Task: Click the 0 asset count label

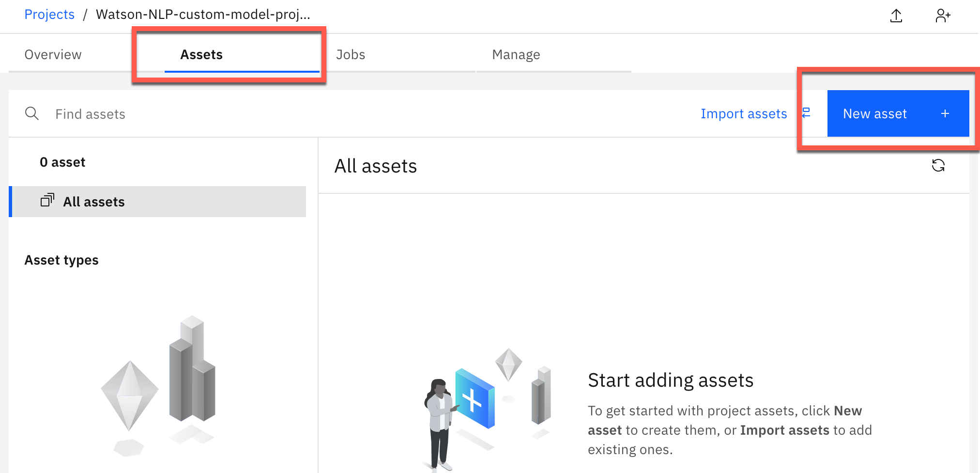Action: [62, 161]
